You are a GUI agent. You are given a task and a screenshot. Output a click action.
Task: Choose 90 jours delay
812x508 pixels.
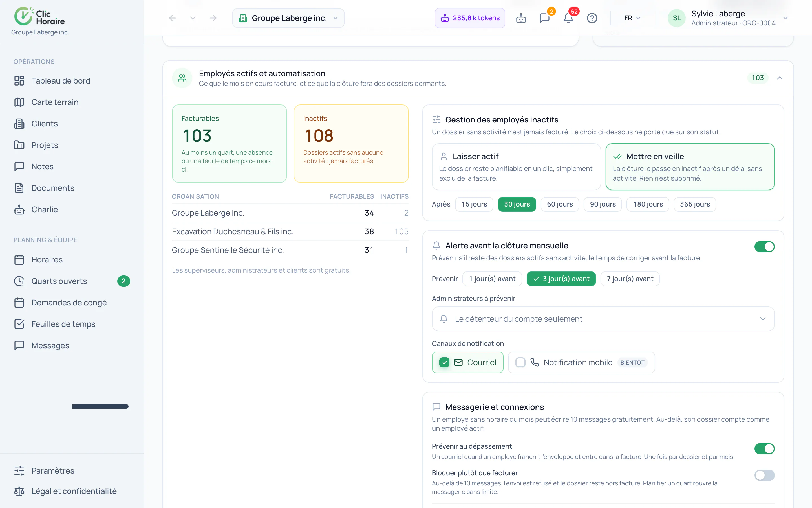click(603, 204)
